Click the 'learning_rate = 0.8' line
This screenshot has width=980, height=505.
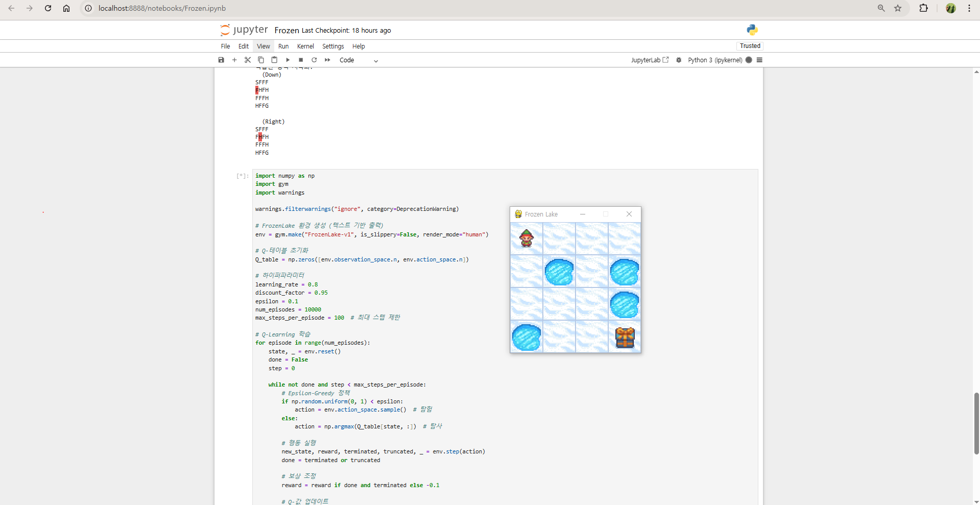click(x=286, y=284)
